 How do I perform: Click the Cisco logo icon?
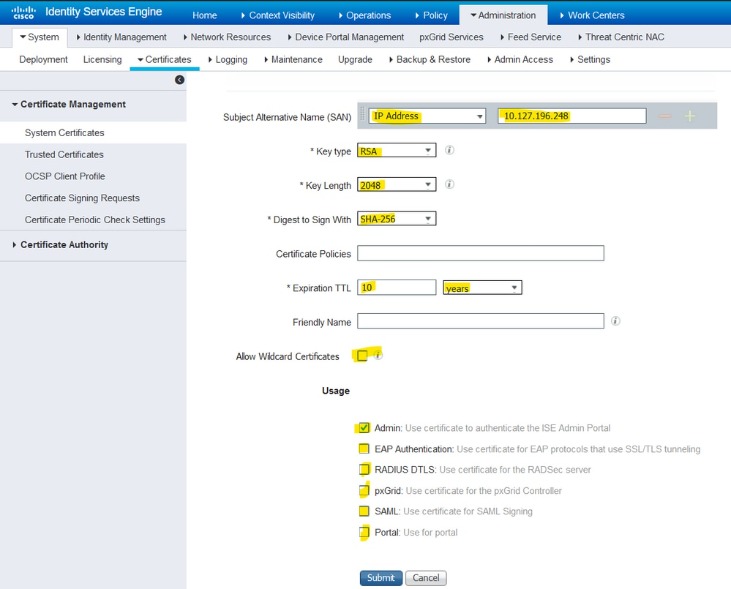coord(23,12)
